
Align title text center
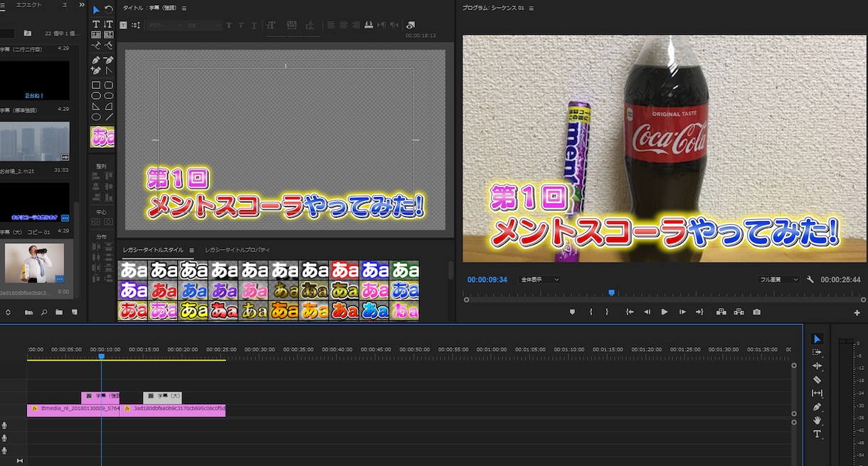(344, 25)
